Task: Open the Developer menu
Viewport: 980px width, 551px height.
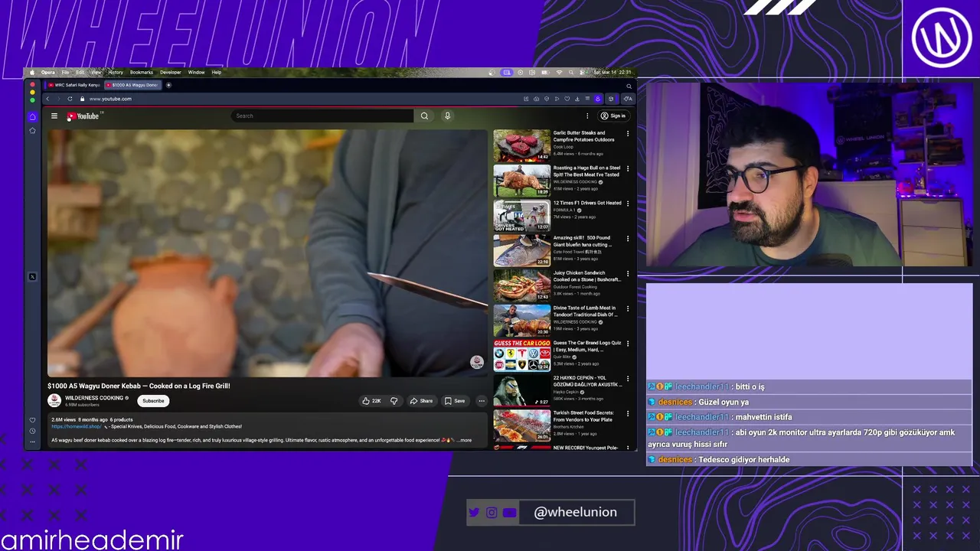Action: pos(171,72)
